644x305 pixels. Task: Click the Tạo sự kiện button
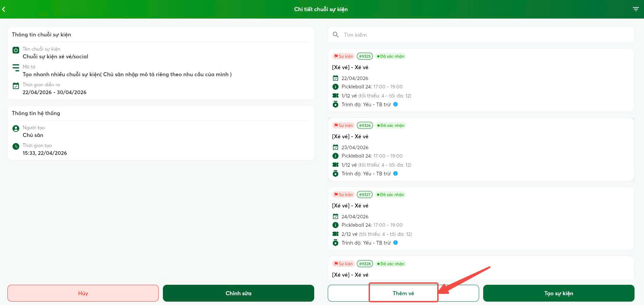click(559, 293)
